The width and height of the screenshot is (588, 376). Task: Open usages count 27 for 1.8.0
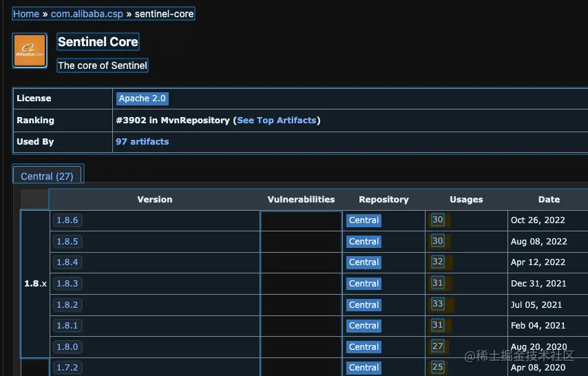coord(438,346)
